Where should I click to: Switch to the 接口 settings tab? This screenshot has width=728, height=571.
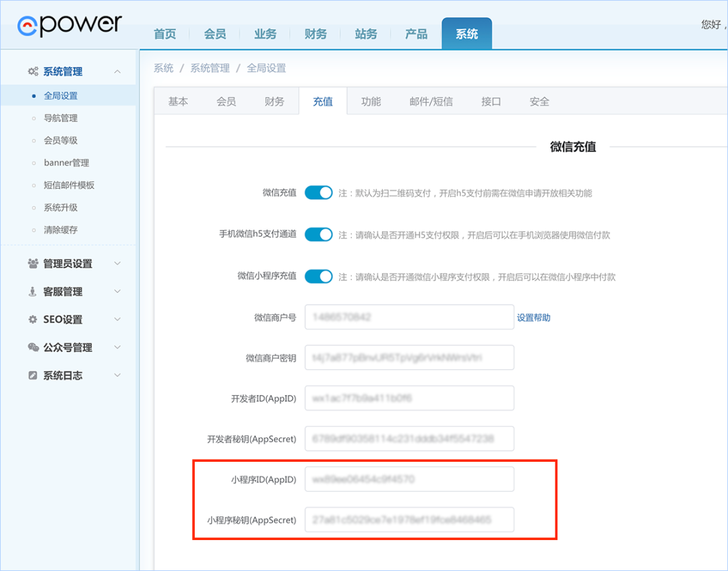491,101
